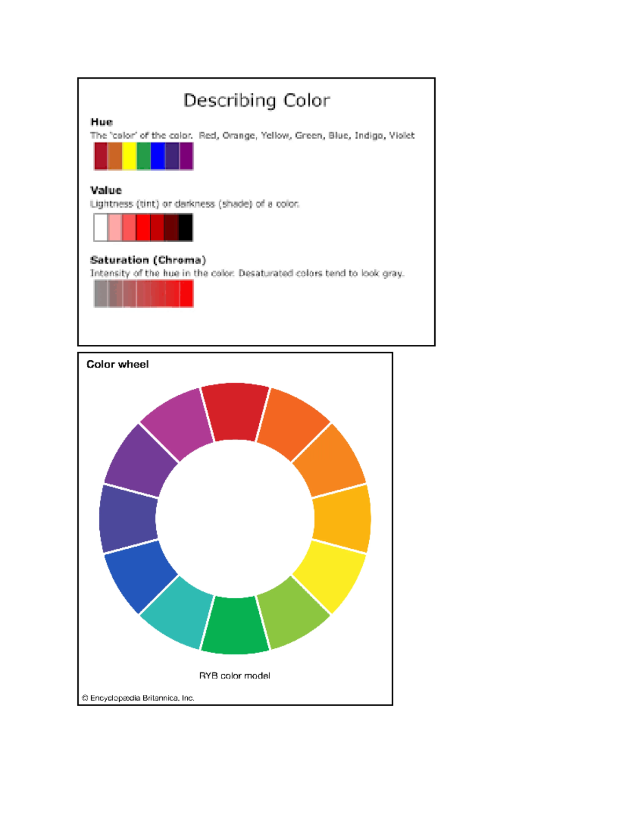Click the white swatch in the Value row

[101, 227]
